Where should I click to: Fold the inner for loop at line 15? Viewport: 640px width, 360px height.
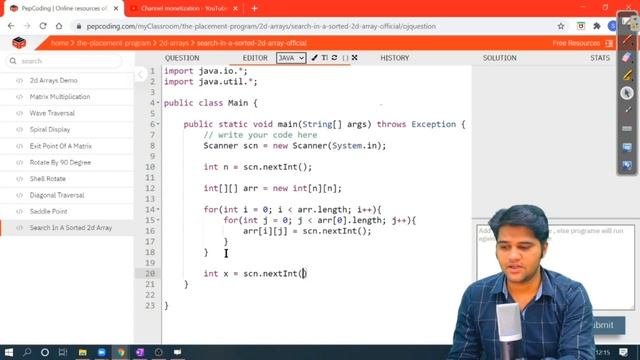(x=158, y=220)
